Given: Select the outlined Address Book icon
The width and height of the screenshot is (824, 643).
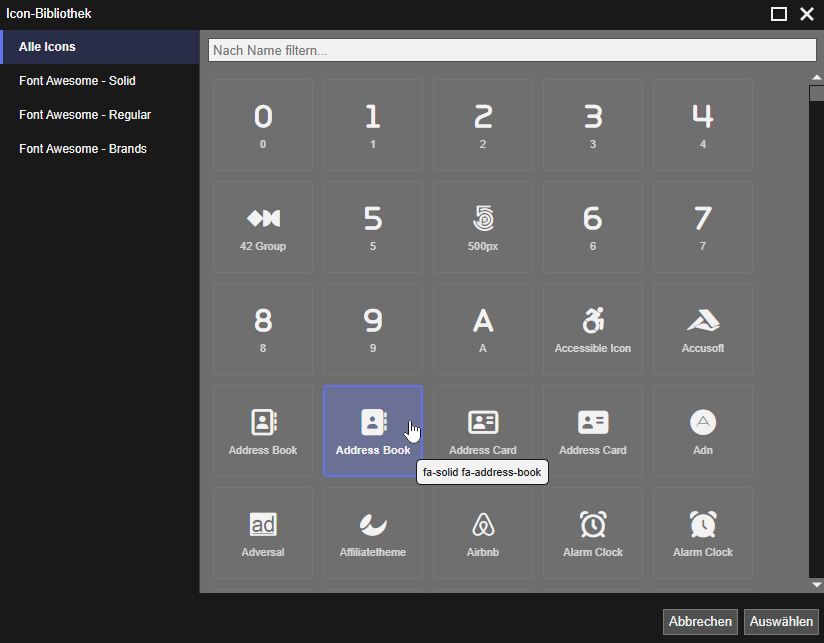Looking at the screenshot, I should tap(263, 431).
